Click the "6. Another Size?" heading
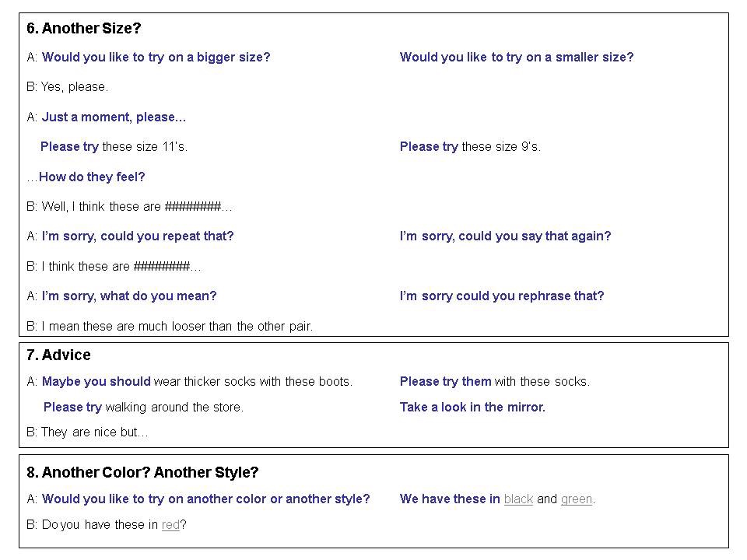This screenshot has width=747, height=560. point(83,29)
